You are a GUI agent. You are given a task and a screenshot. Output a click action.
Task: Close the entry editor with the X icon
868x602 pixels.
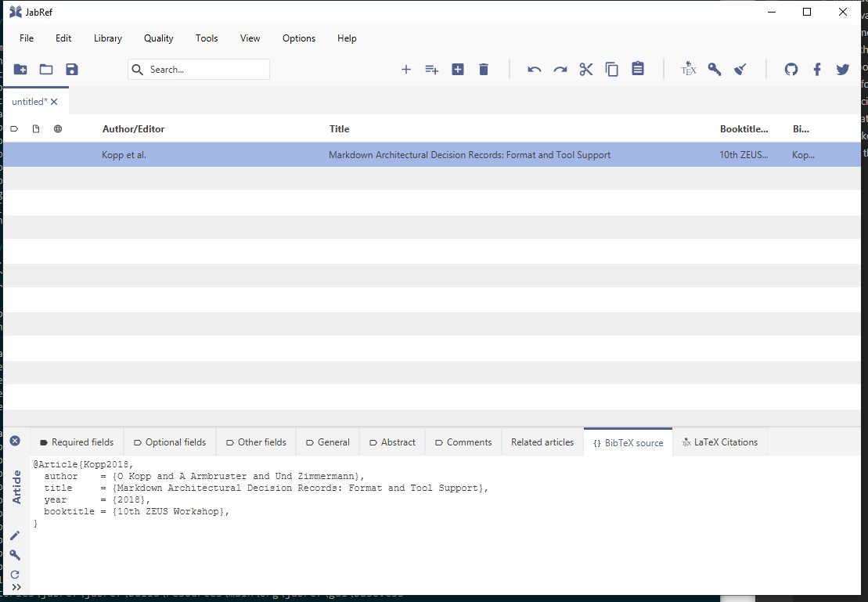tap(14, 441)
